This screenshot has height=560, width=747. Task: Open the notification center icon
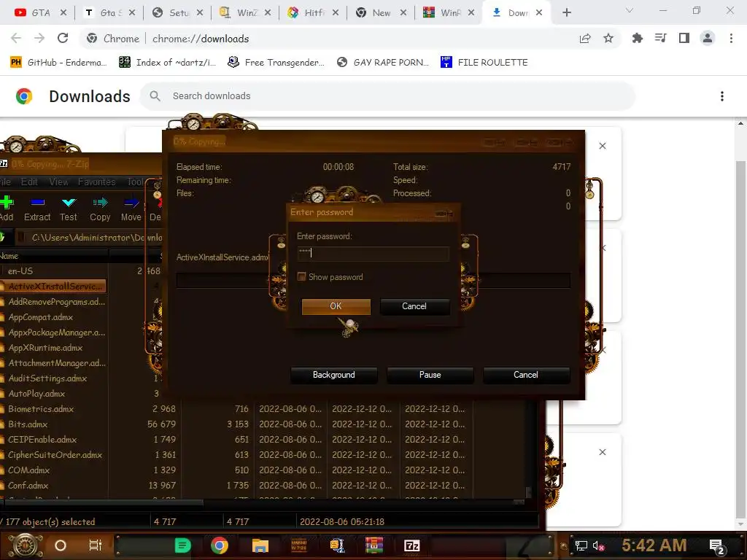click(717, 545)
